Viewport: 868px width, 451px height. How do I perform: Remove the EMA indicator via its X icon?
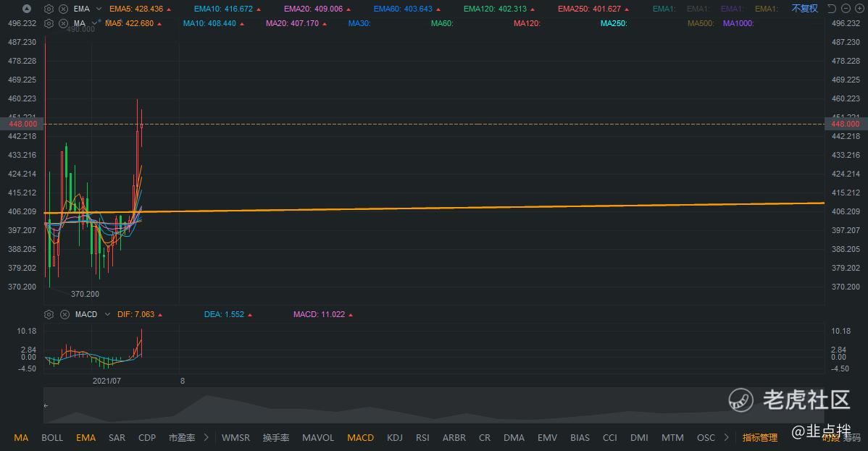[64, 9]
